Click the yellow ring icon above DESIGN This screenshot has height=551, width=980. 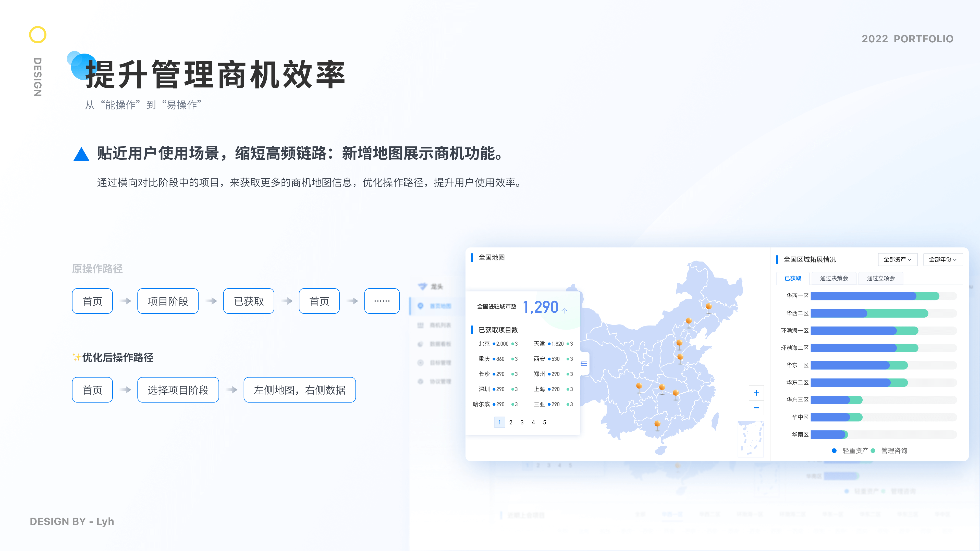coord(38,35)
